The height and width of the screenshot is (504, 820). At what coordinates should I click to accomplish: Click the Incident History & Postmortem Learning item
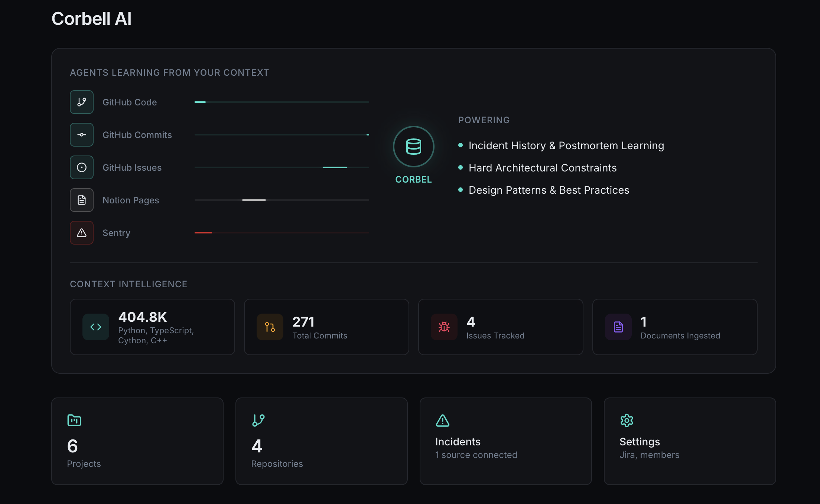click(566, 145)
